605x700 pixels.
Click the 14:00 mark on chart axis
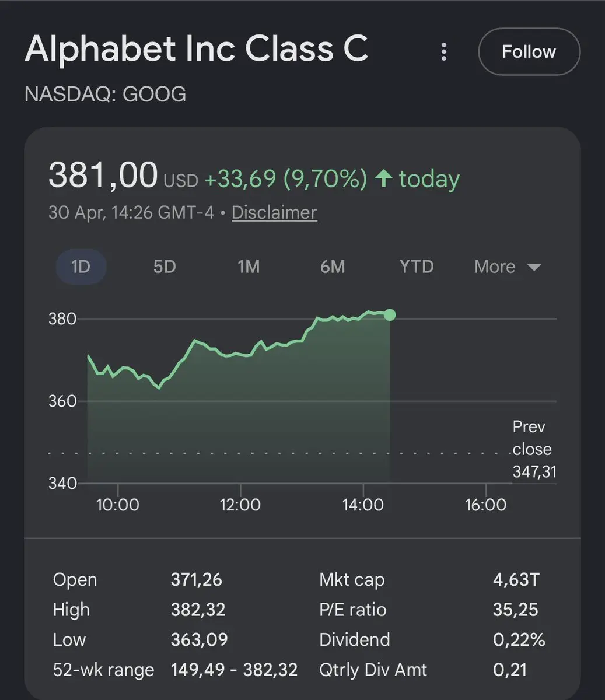pyautogui.click(x=363, y=504)
